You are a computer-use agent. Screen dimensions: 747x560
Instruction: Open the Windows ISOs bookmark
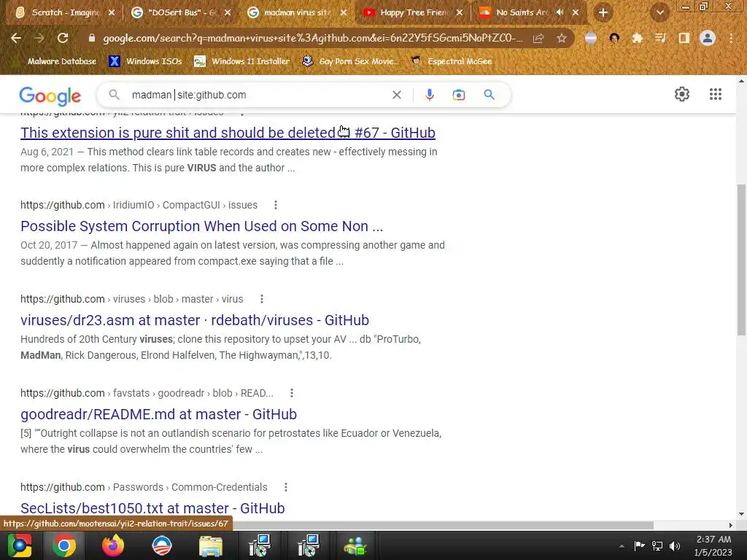(x=146, y=61)
